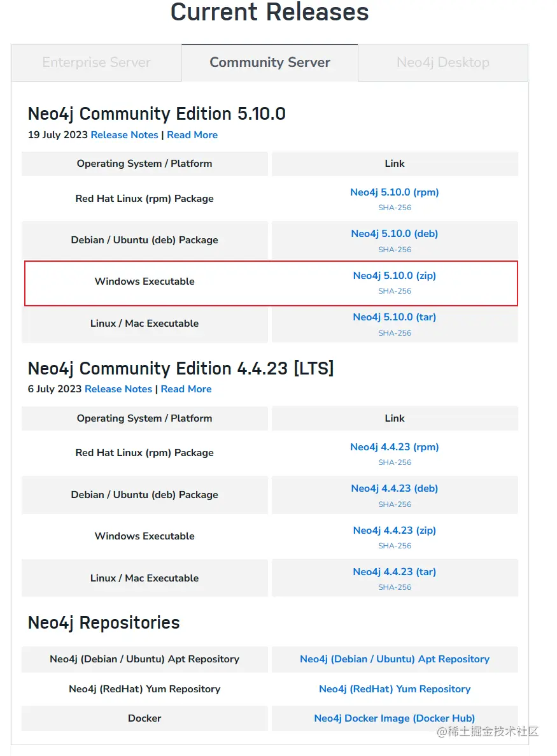557x756 pixels.
Task: Open SHA-256 under Neo4j 5.10.0 (zip)
Action: tap(395, 291)
